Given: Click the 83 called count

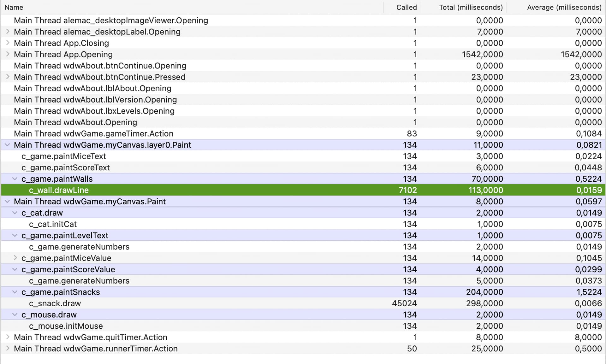Looking at the screenshot, I should coord(412,134).
